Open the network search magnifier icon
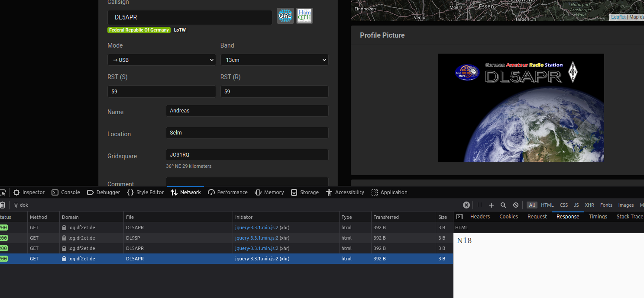 click(503, 205)
